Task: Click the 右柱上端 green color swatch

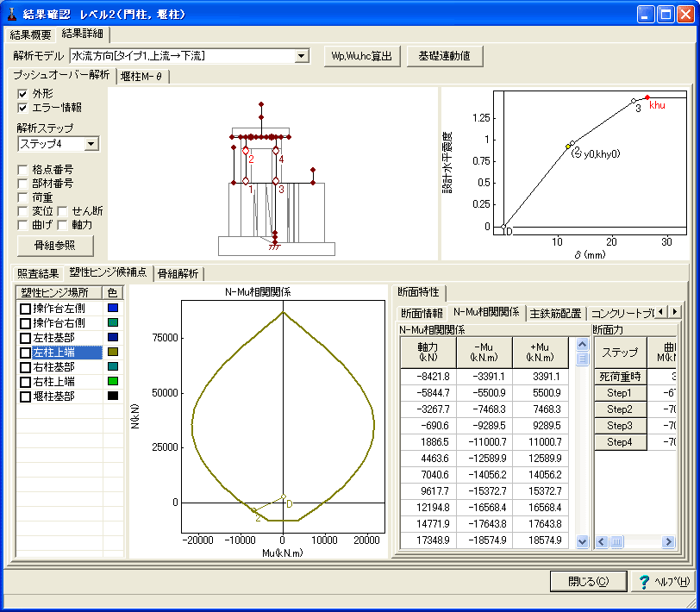Action: coord(113,381)
